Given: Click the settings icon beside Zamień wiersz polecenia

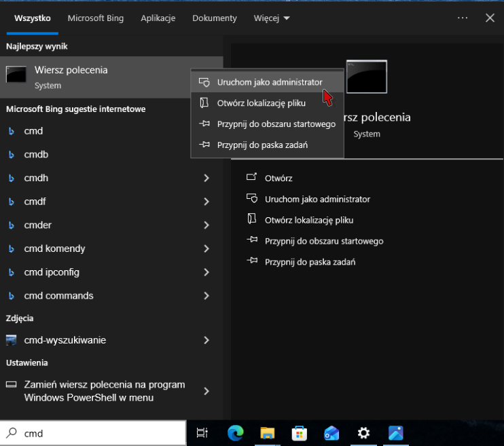Looking at the screenshot, I should (x=12, y=384).
